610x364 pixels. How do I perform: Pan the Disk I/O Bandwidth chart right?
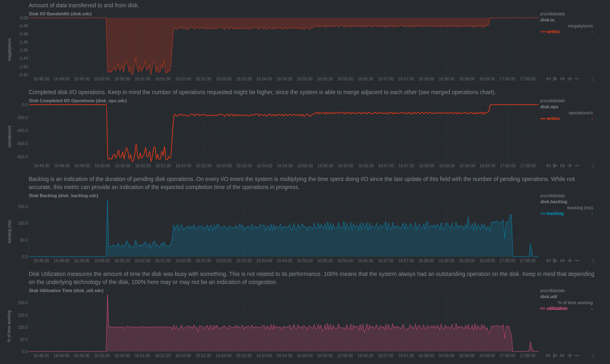click(x=563, y=79)
